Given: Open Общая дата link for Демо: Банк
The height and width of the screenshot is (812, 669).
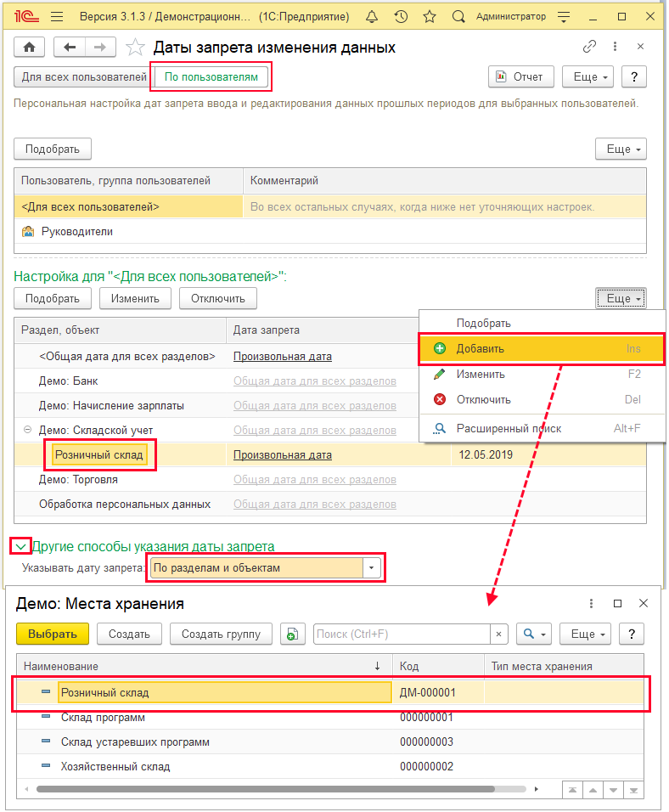Looking at the screenshot, I should click(x=315, y=381).
